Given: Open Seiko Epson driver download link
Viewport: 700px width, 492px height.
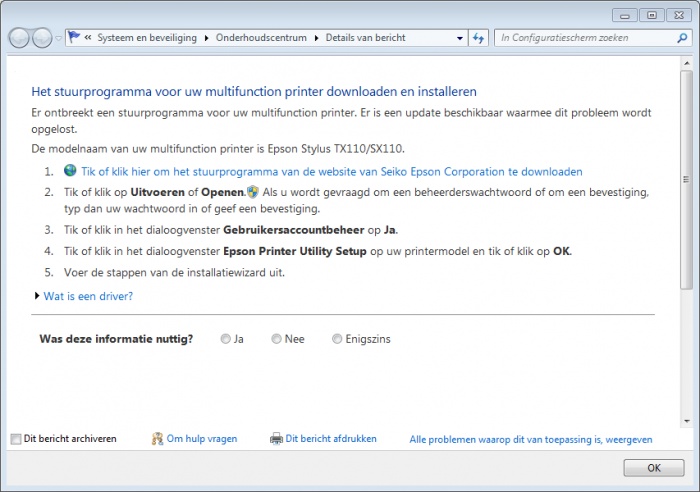Looking at the screenshot, I should pyautogui.click(x=332, y=171).
